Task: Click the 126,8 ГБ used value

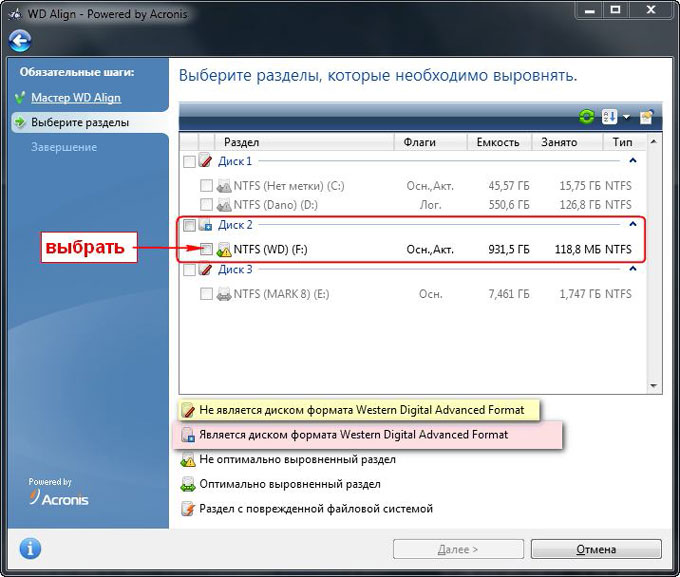Action: [580, 204]
